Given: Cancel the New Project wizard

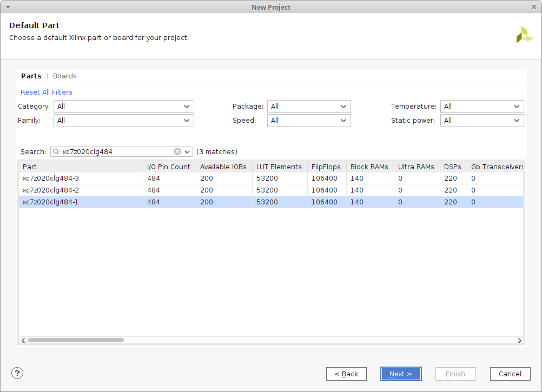Looking at the screenshot, I should point(510,374).
